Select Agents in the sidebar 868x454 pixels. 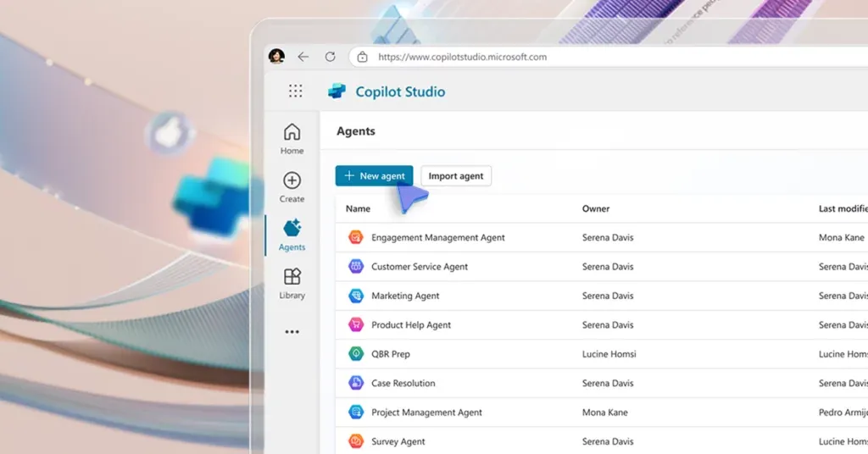[292, 235]
